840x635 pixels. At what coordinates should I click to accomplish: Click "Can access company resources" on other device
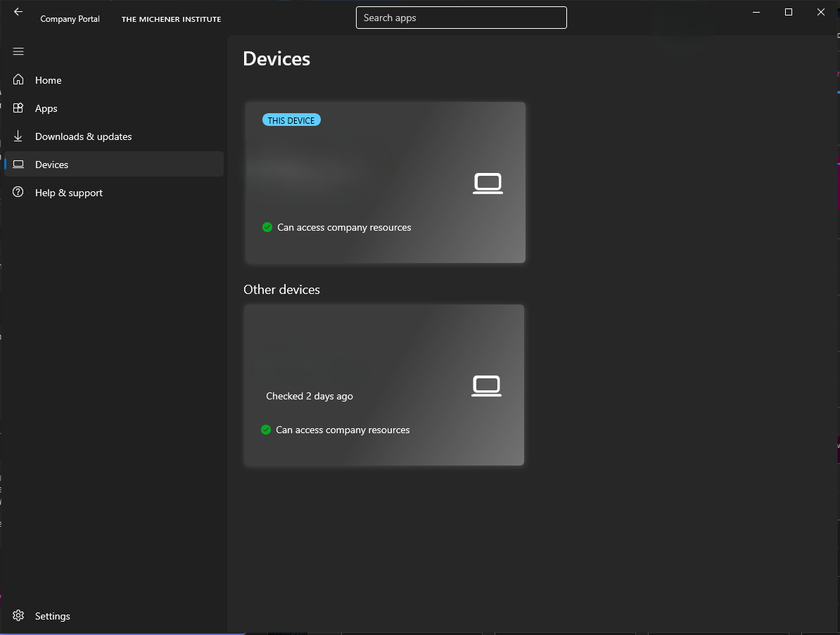point(343,430)
